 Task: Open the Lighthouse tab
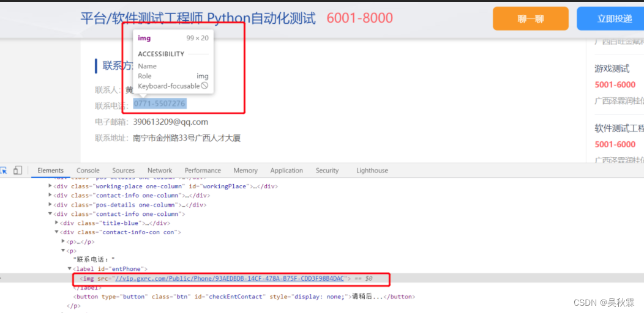click(372, 171)
